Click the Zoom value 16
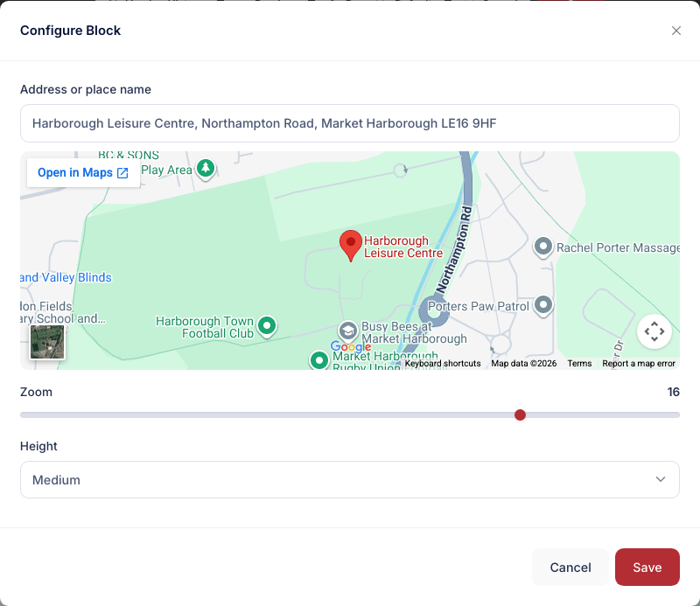The image size is (700, 606). (x=673, y=392)
